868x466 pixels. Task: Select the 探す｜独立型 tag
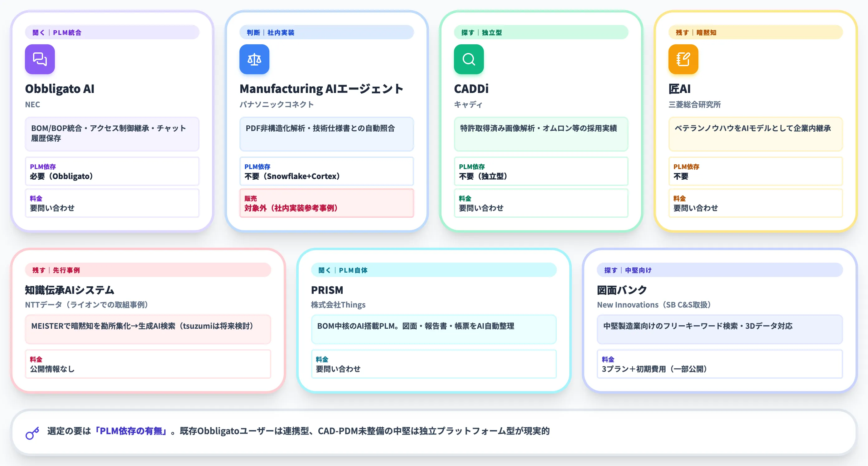pos(541,32)
